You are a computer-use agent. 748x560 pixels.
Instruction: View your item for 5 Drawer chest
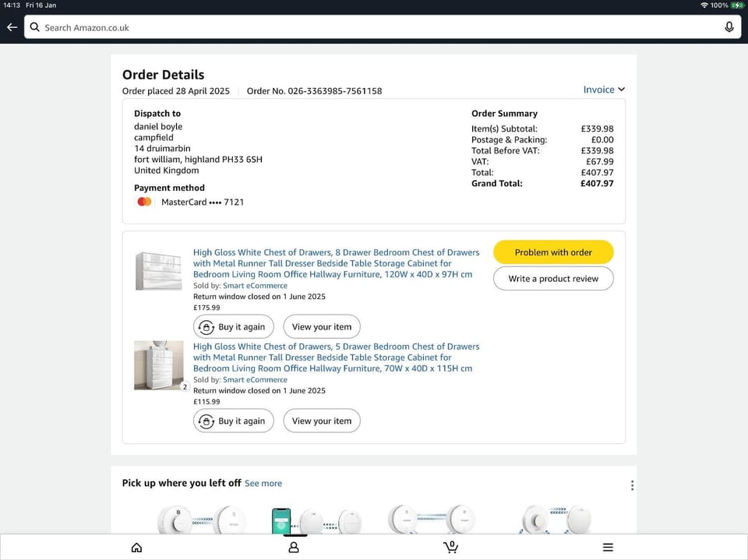[x=322, y=421]
